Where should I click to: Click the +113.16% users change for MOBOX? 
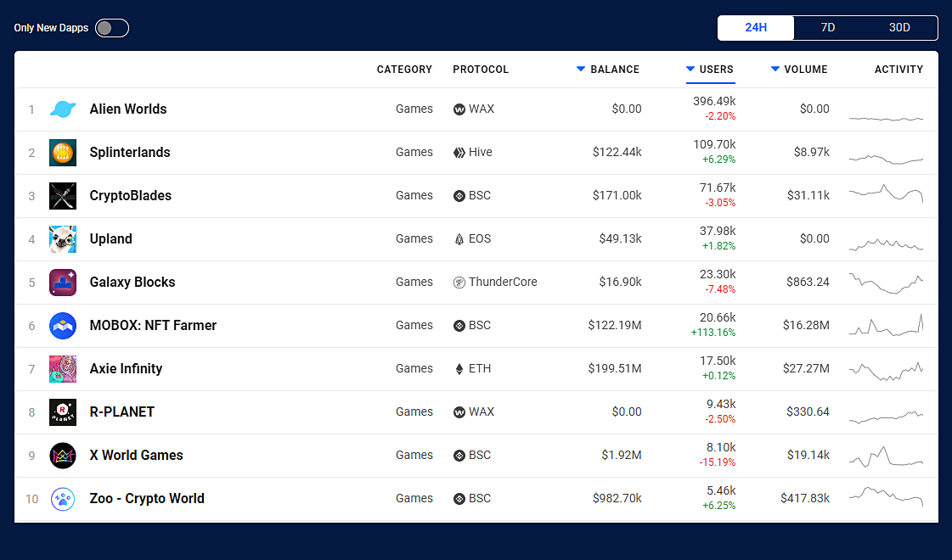[713, 333]
